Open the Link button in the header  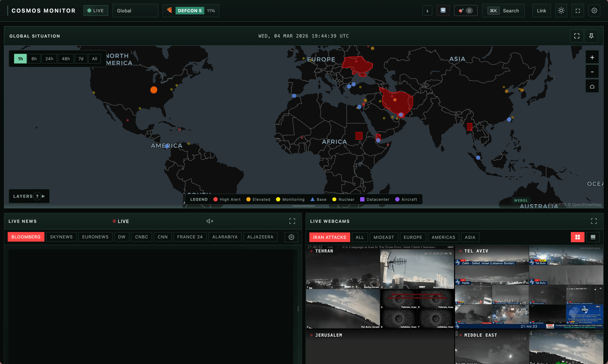542,10
